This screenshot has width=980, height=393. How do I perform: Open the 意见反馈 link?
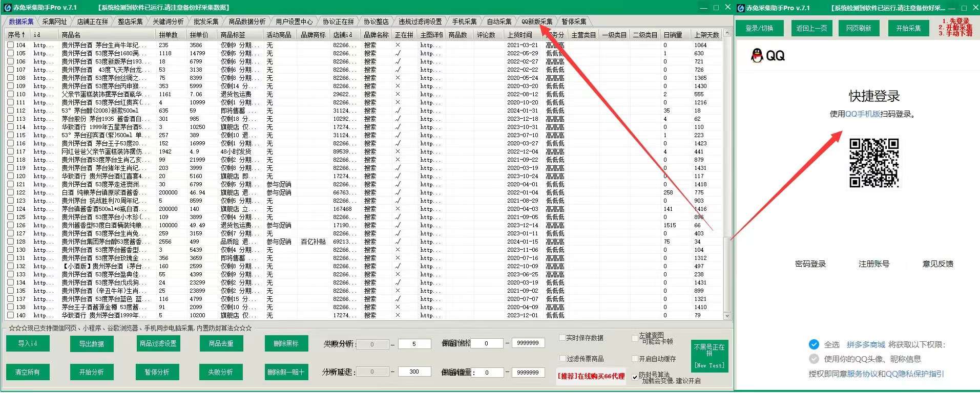tap(938, 264)
